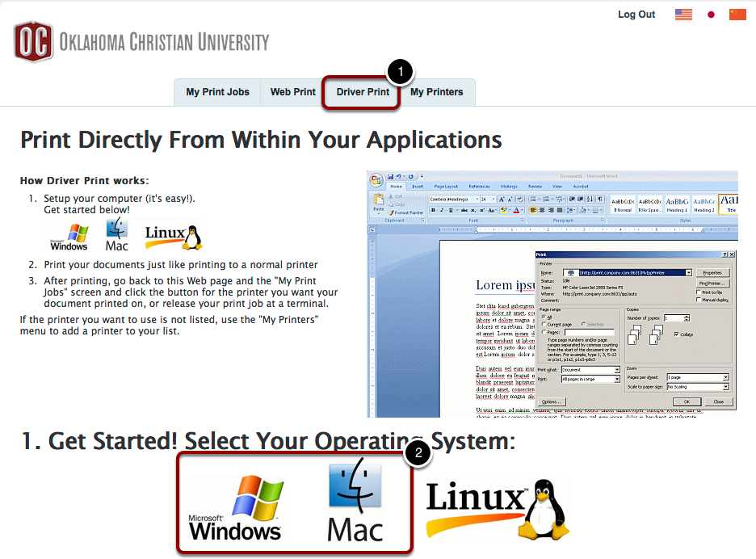Viewport: 756px width, 559px height.
Task: Click the small Linux penguin icon under step one
Action: [x=174, y=237]
